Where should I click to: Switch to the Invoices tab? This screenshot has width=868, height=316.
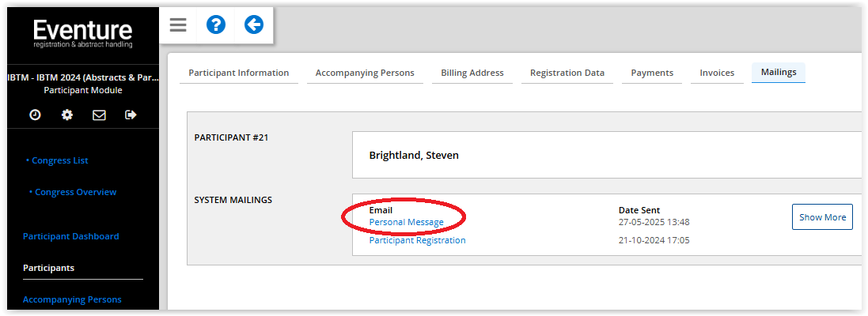point(717,73)
